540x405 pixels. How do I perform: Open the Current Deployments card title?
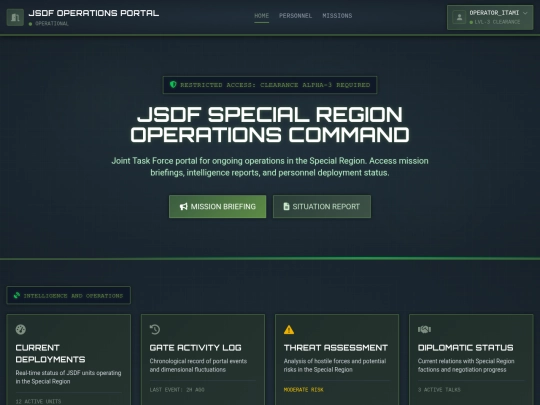pos(50,354)
